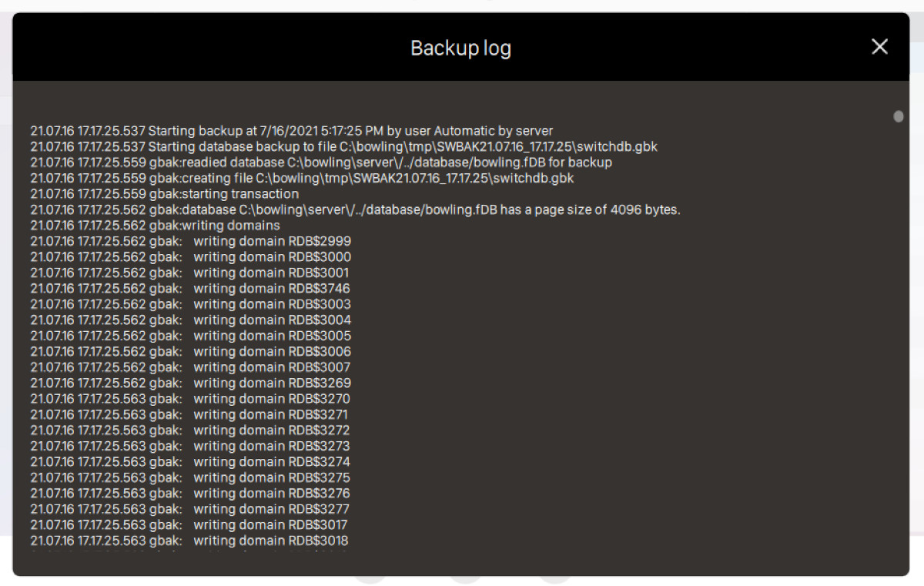The height and width of the screenshot is (586, 924).
Task: Close the Backup log dialog
Action: (x=879, y=47)
